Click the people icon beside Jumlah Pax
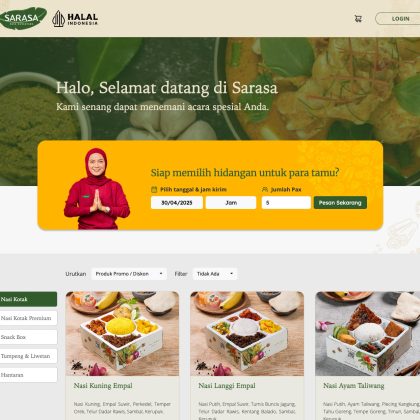Image resolution: width=420 pixels, height=420 pixels. click(x=265, y=189)
